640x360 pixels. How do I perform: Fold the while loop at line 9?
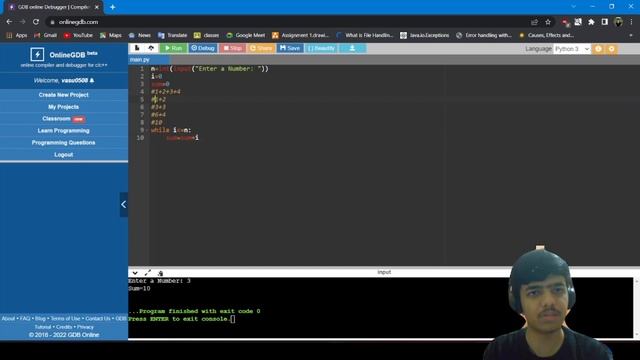click(x=147, y=130)
